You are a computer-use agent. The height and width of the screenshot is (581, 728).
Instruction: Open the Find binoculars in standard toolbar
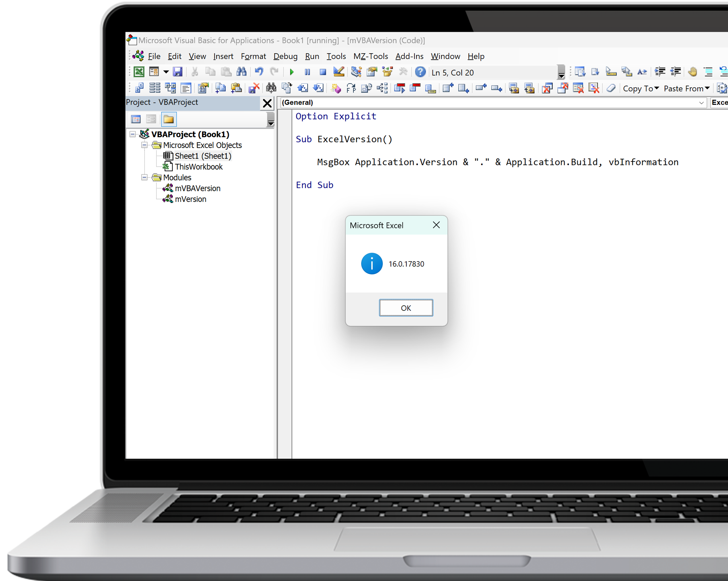point(241,72)
